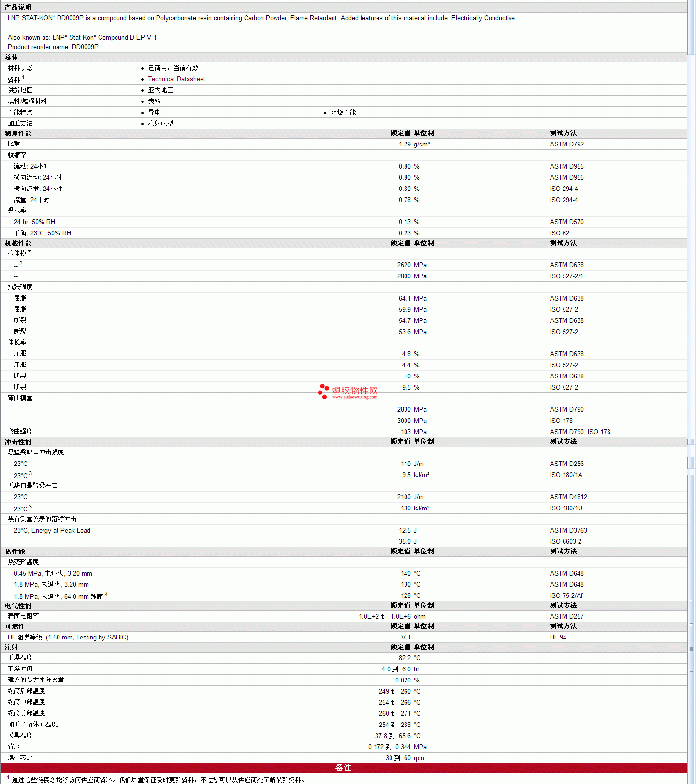
Task: Click the 产品说明 section header
Action: pos(18,7)
